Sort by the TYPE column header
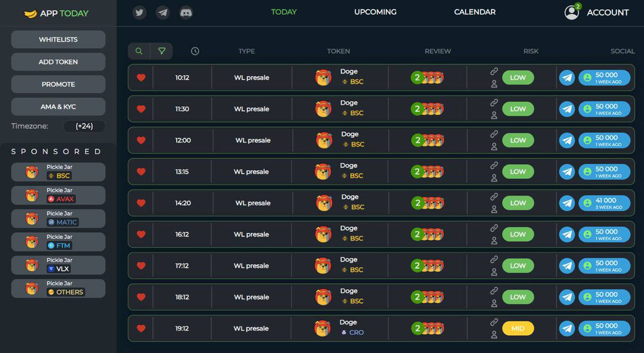Image resolution: width=644 pixels, height=353 pixels. (x=247, y=52)
